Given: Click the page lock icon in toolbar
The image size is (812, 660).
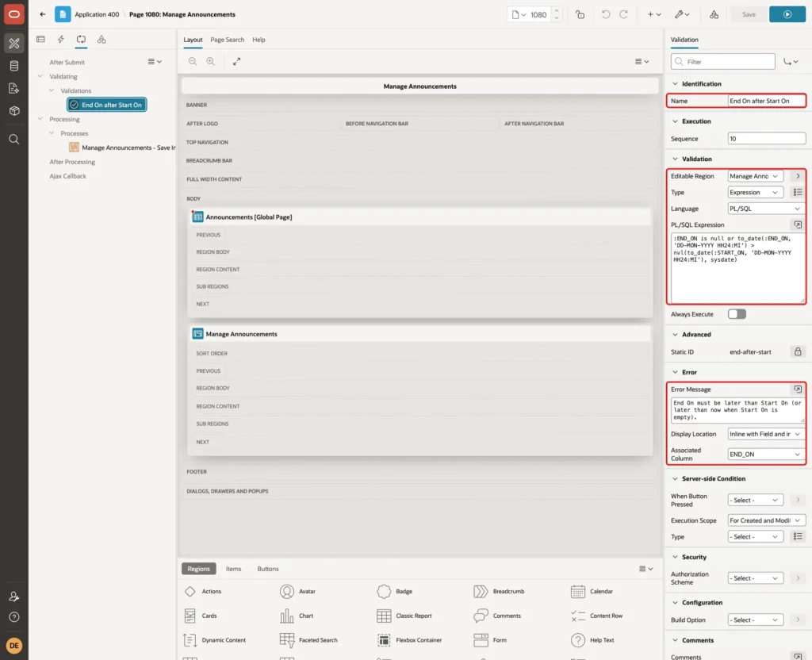Looking at the screenshot, I should coord(580,14).
